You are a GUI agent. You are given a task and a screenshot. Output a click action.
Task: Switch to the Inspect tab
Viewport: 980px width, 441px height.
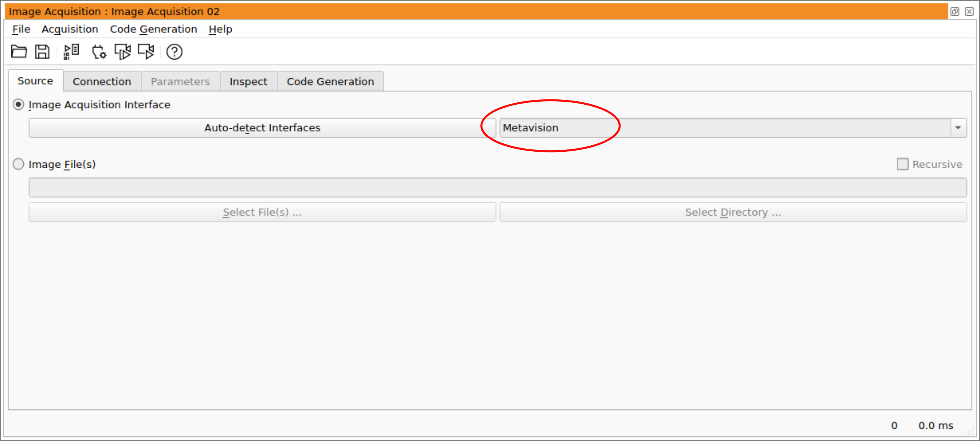click(x=249, y=81)
